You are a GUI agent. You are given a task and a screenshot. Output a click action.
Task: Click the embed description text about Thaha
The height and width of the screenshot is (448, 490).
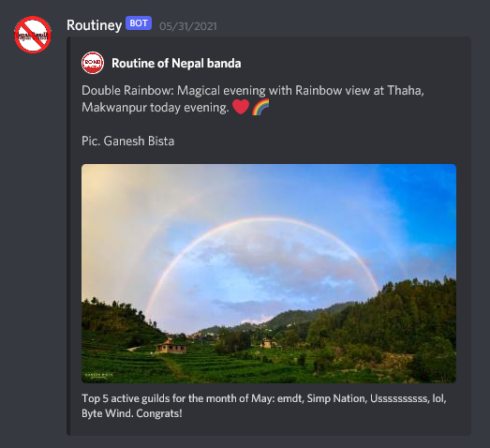click(253, 98)
